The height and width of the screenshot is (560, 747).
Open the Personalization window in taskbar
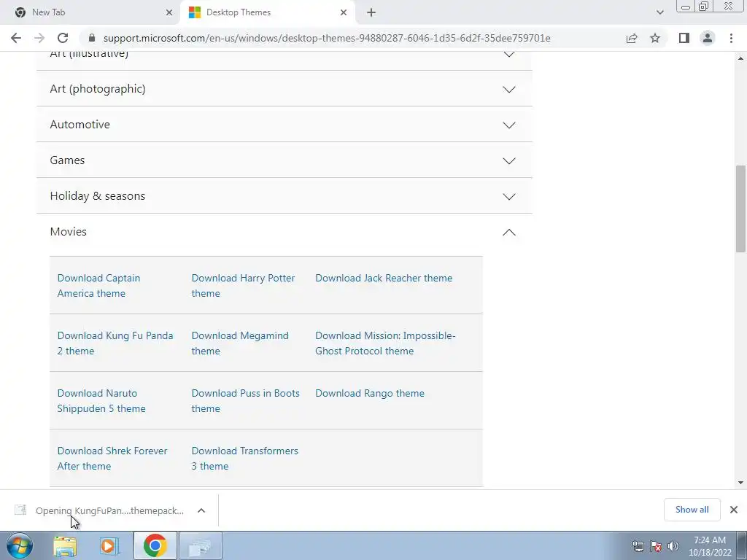(x=201, y=545)
